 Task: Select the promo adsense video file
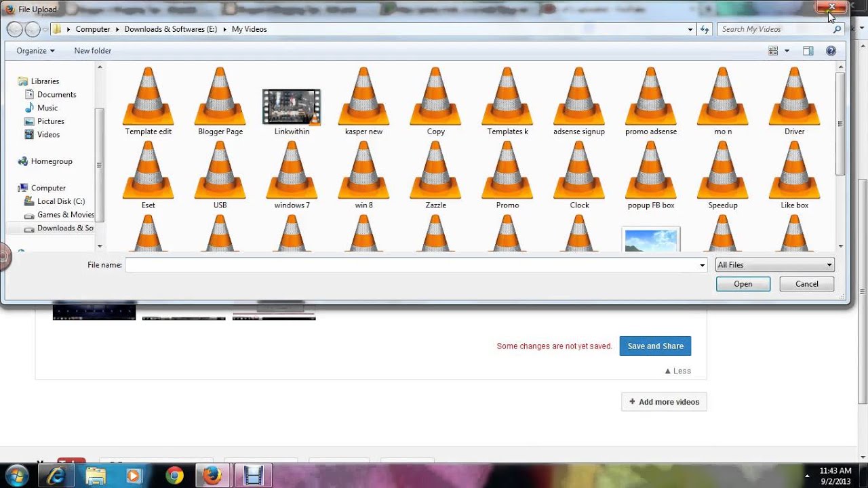click(651, 102)
